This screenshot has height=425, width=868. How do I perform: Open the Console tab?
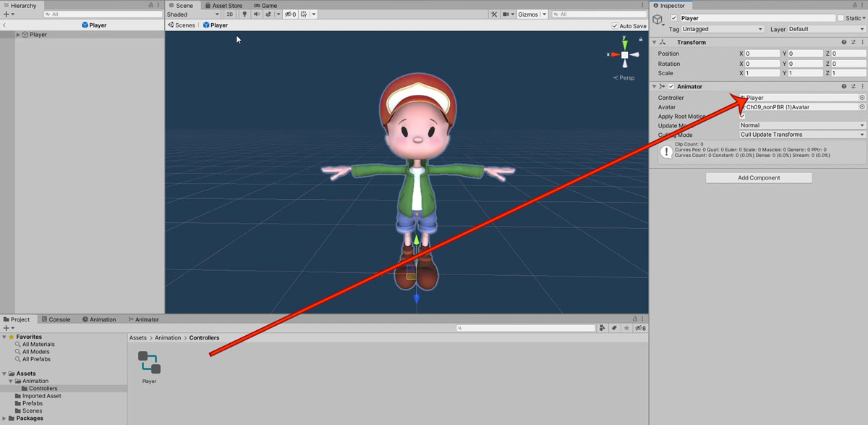pyautogui.click(x=56, y=319)
